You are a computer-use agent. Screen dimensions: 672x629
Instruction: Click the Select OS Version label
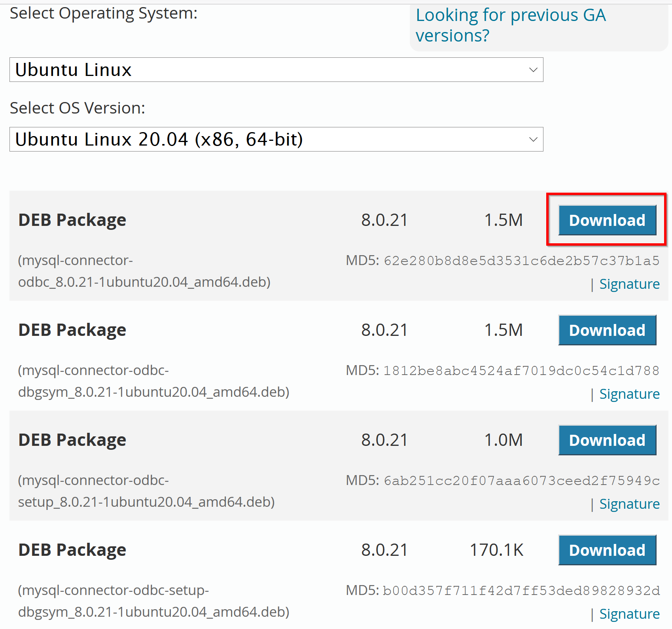tap(78, 108)
